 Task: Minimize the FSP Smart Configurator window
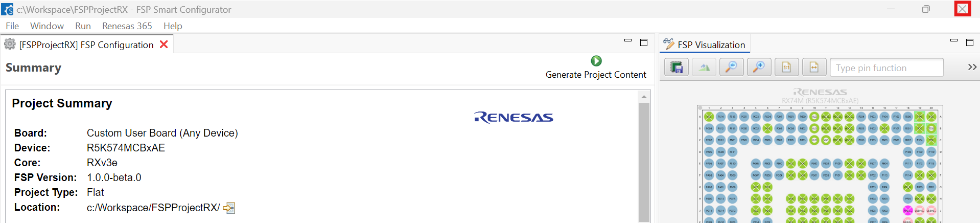[891, 9]
